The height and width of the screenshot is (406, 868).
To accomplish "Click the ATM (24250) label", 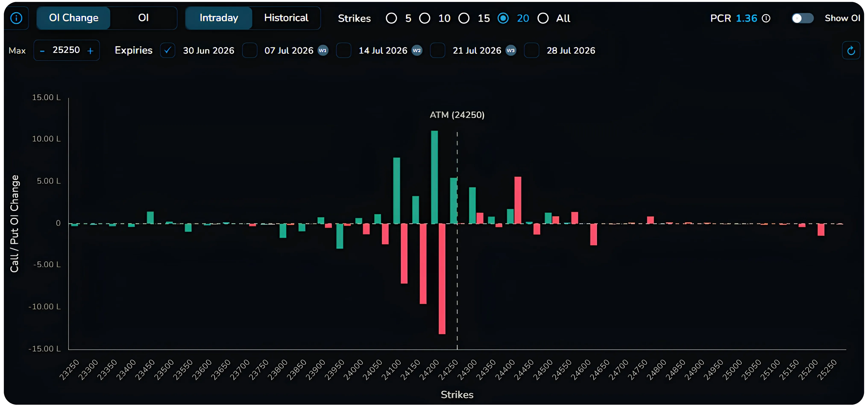I will point(457,115).
